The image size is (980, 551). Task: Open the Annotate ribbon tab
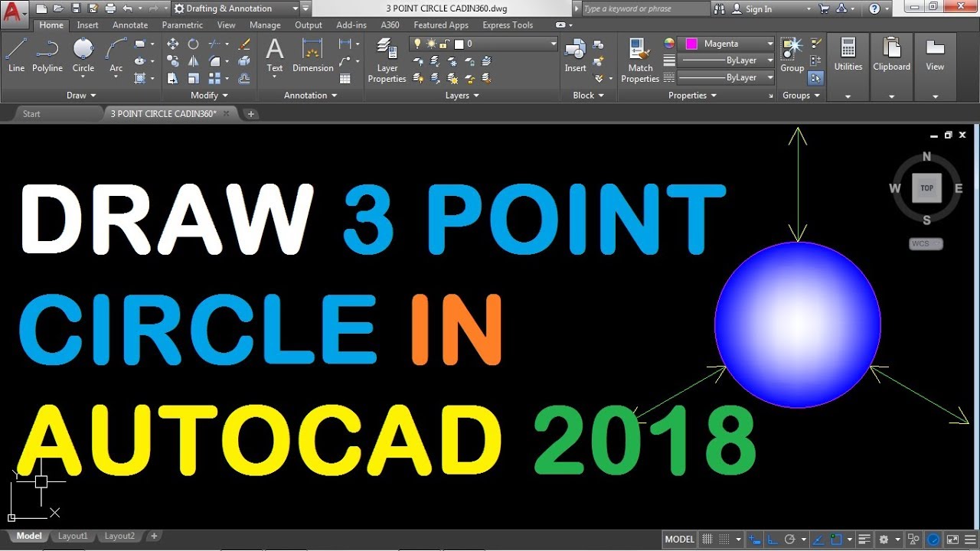[x=130, y=25]
